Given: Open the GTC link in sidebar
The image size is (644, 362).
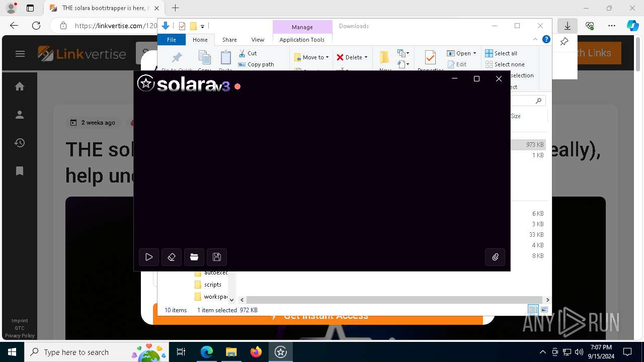Looking at the screenshot, I should pos(20,328).
